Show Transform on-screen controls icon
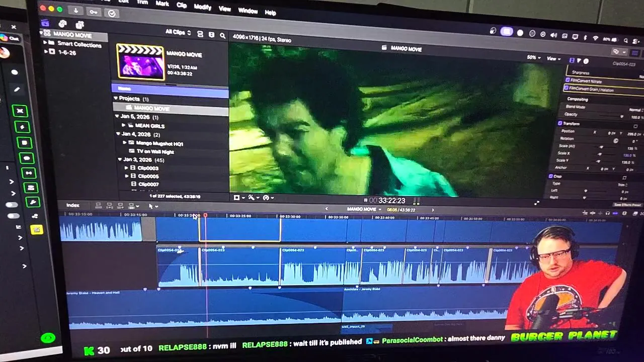The image size is (644, 362). pyautogui.click(x=635, y=126)
